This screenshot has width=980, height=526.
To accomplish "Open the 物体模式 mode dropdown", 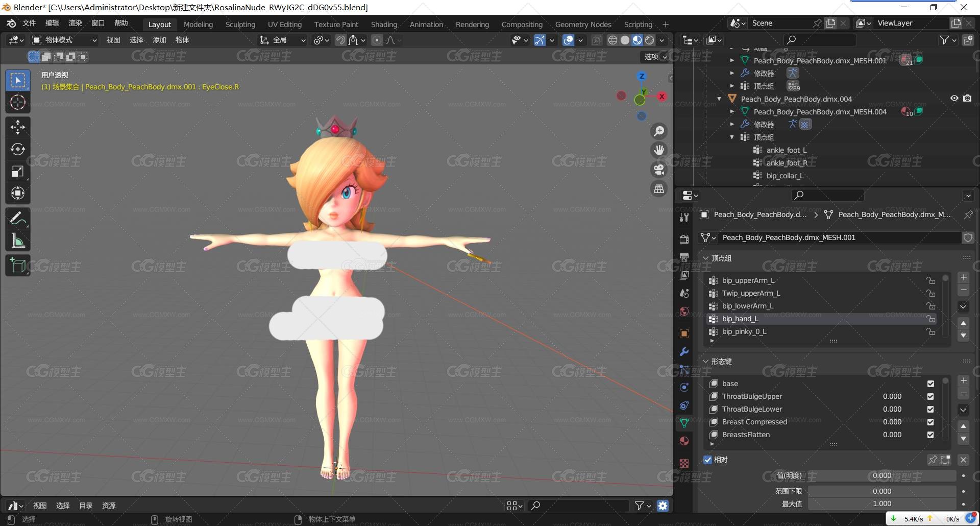I will pyautogui.click(x=64, y=40).
